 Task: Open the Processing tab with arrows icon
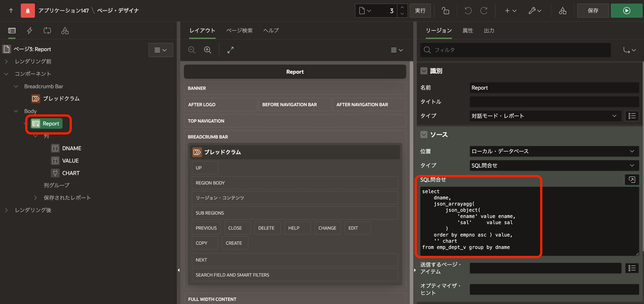click(47, 31)
